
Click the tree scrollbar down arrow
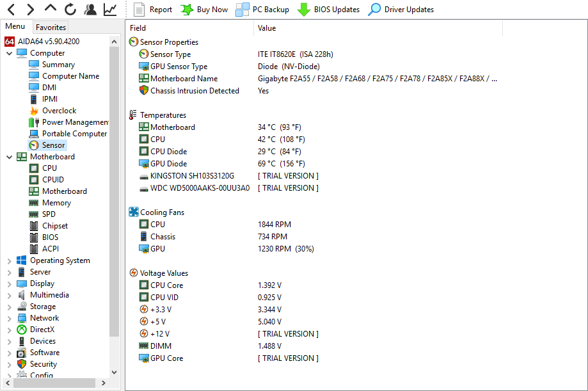point(115,372)
